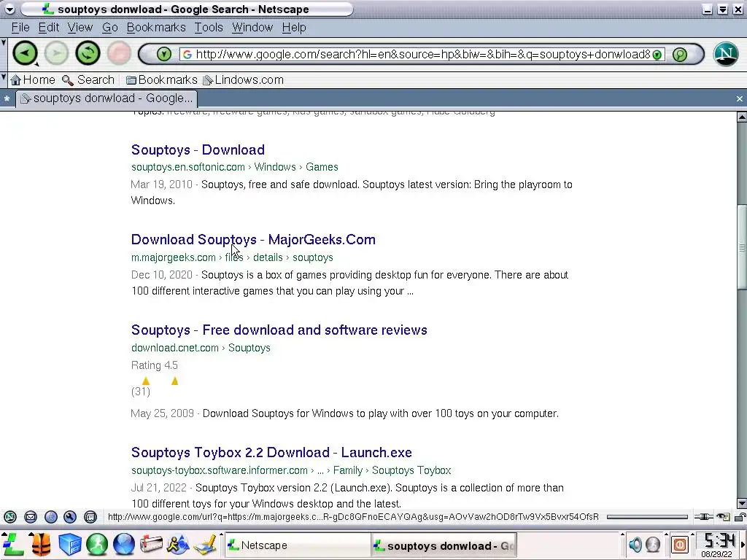Close the current tab with the tab bar X
The height and width of the screenshot is (560, 747).
(x=740, y=99)
